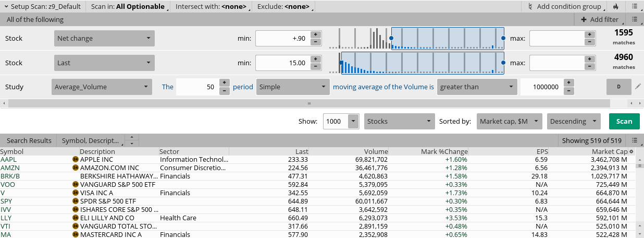Click the 24 icon beside SPDR S&P 500 ETF
This screenshot has height=238, width=644.
76,201
